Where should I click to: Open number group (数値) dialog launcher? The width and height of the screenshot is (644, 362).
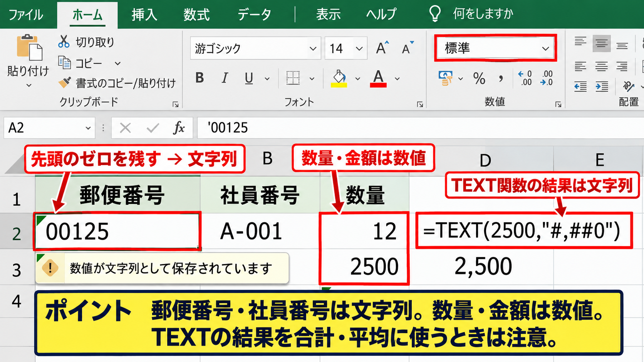click(558, 104)
